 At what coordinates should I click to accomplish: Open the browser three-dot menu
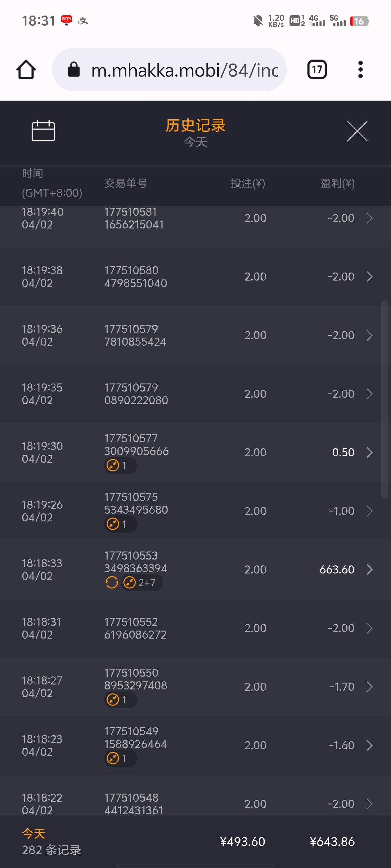coord(360,70)
